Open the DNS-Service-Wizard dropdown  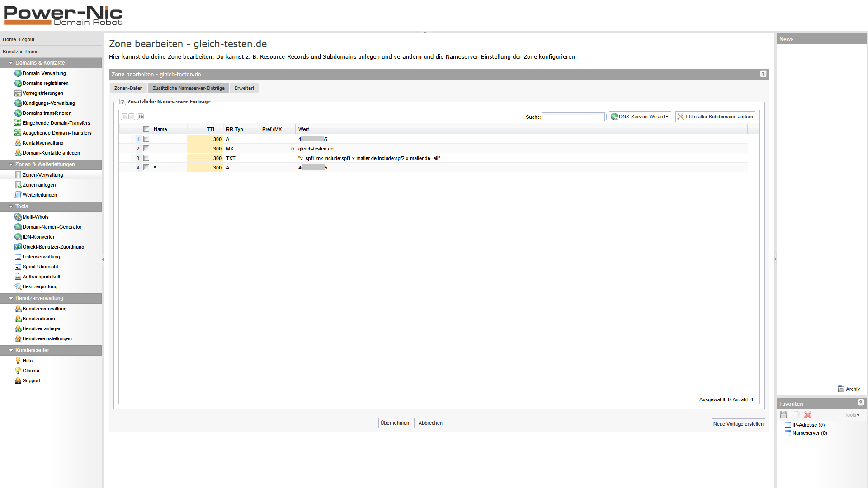(x=640, y=117)
